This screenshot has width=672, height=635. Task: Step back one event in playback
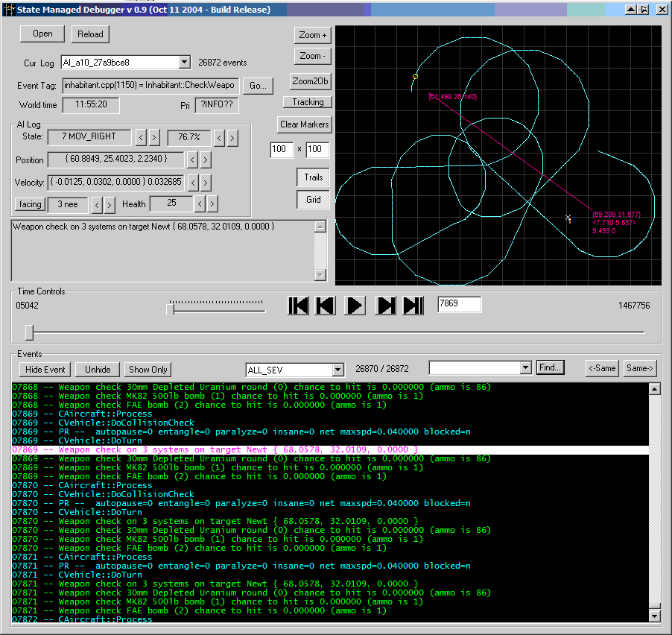pyautogui.click(x=326, y=306)
